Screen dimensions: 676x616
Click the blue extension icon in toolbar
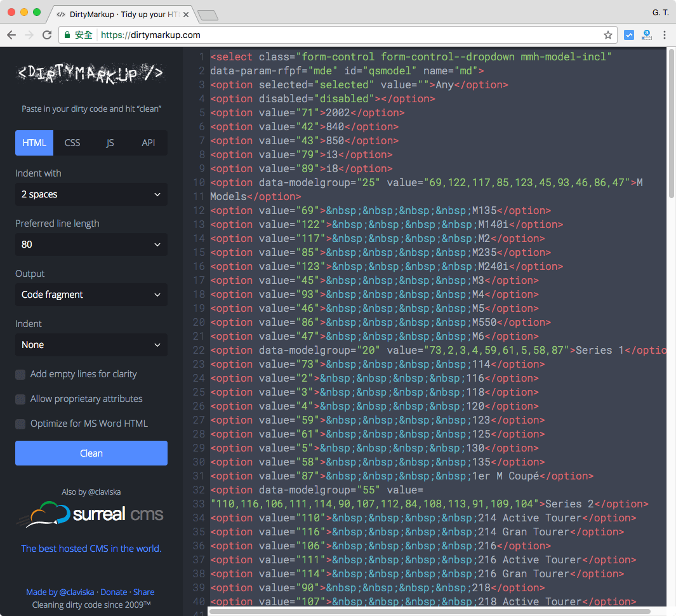coord(629,35)
